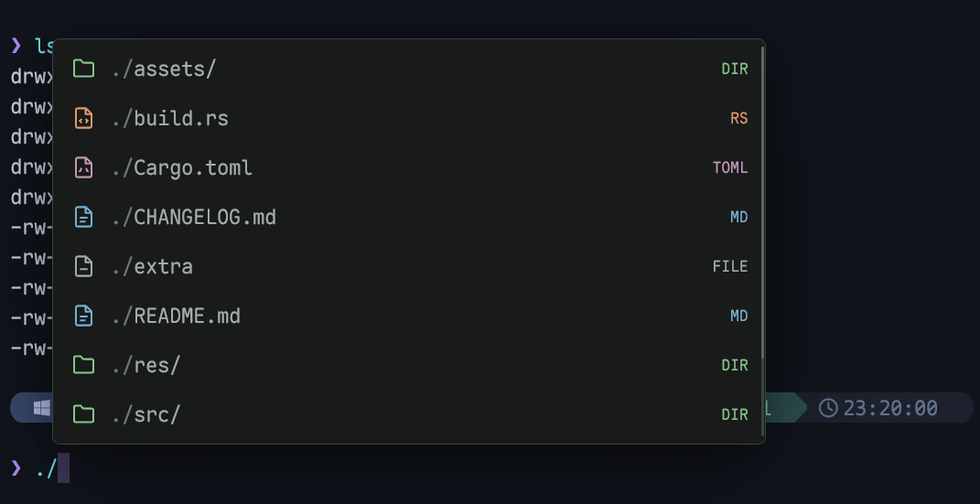Click the RS type label on build.rs row
Viewport: 980px width, 504px height.
click(738, 118)
